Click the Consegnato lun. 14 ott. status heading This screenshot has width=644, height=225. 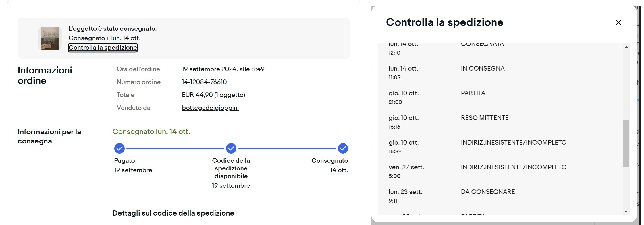pos(151,132)
